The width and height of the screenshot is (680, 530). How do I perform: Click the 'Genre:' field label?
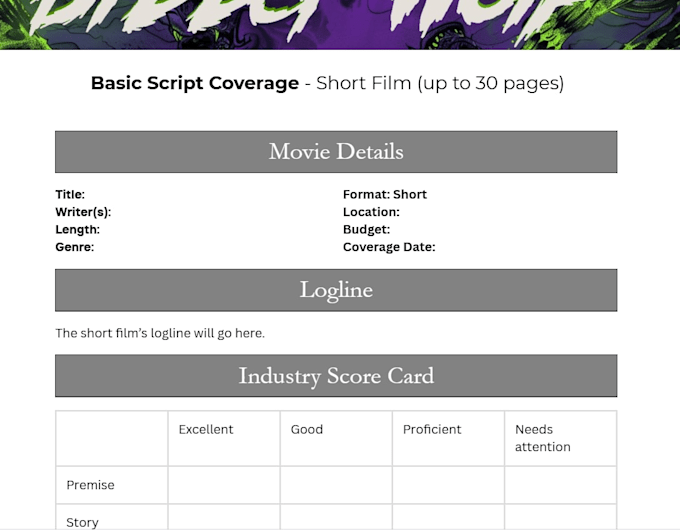click(75, 247)
